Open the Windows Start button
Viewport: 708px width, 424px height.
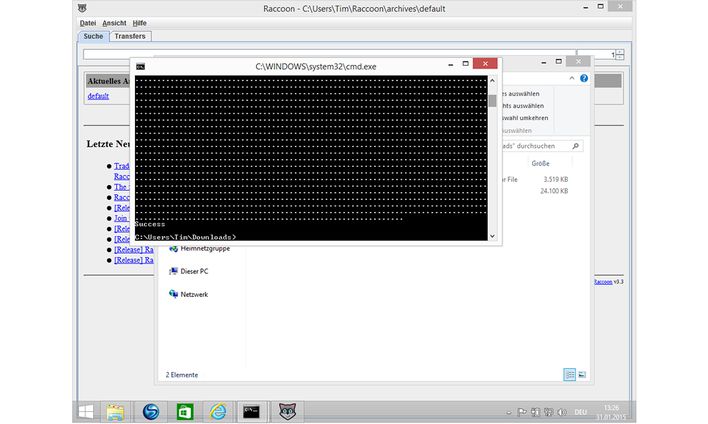[x=86, y=412]
